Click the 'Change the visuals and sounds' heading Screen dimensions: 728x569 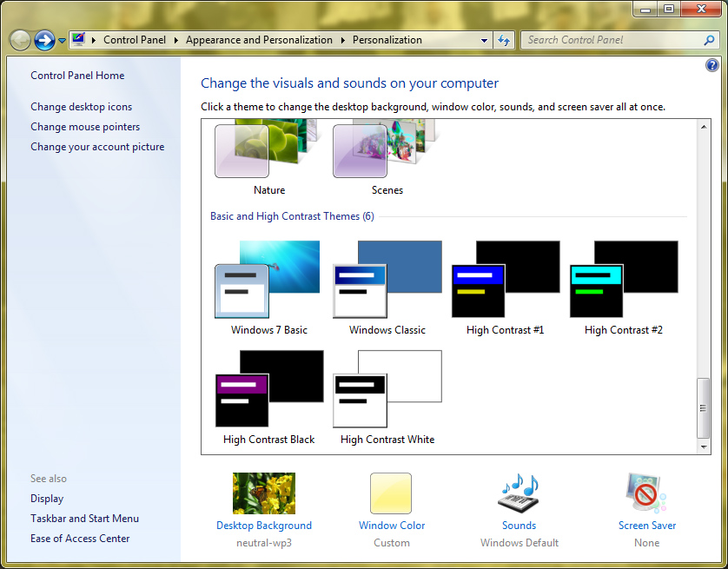(x=349, y=83)
